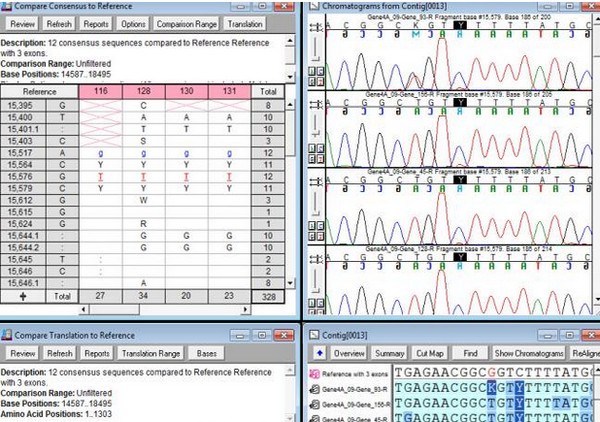Screen dimensions: 600x422
Task: Toggle the blue C trace in Gene_156-R chromatogram
Action: coord(320,148)
